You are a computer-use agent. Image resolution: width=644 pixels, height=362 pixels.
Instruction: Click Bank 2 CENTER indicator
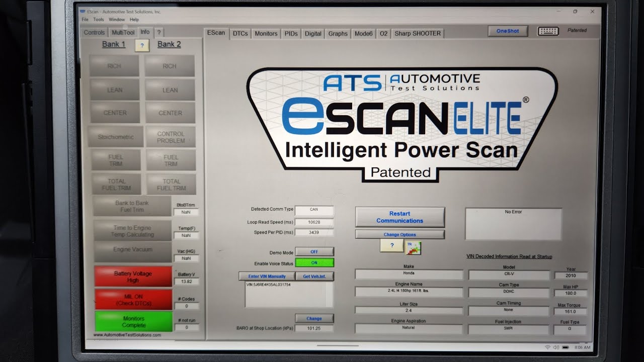point(171,113)
